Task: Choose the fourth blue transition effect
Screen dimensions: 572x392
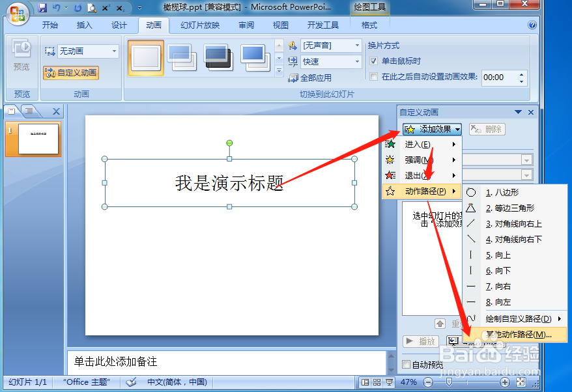Action: 255,57
